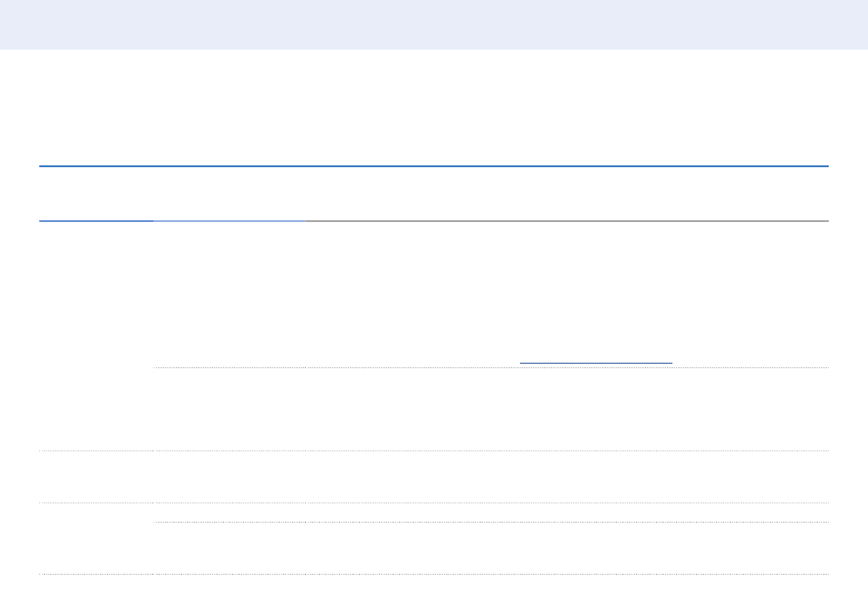The image size is (868, 614).
Task: Click the tall first-column cell of the first row
Action: click(96, 335)
